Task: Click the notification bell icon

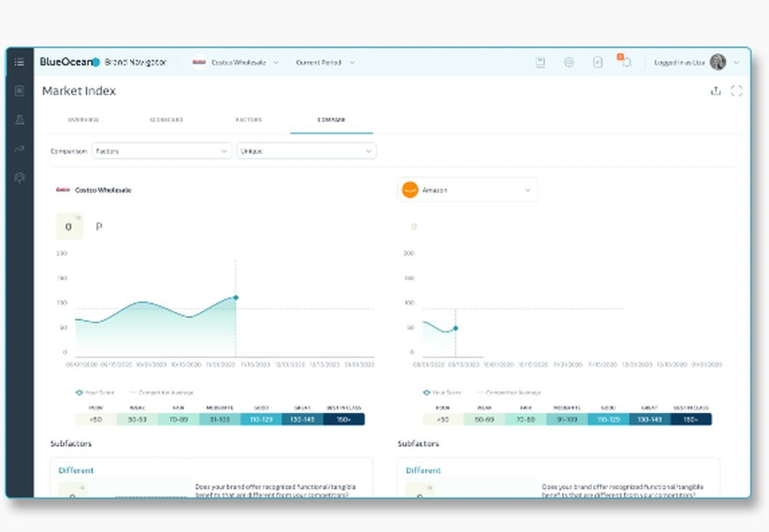Action: coord(626,62)
